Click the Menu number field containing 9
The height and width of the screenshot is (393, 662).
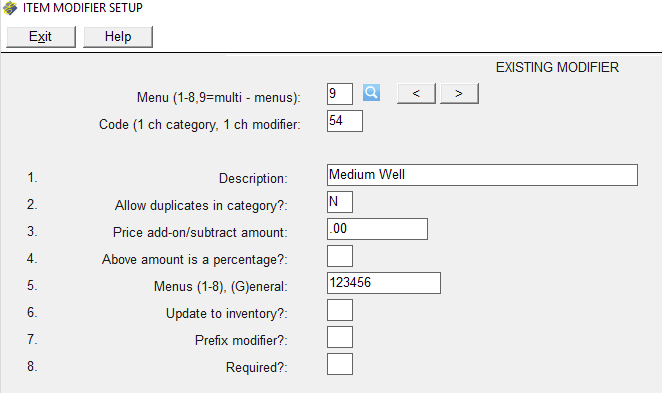pos(340,94)
